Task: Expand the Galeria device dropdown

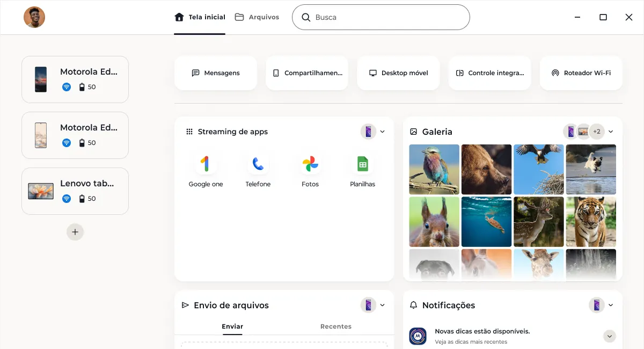Action: pyautogui.click(x=611, y=132)
